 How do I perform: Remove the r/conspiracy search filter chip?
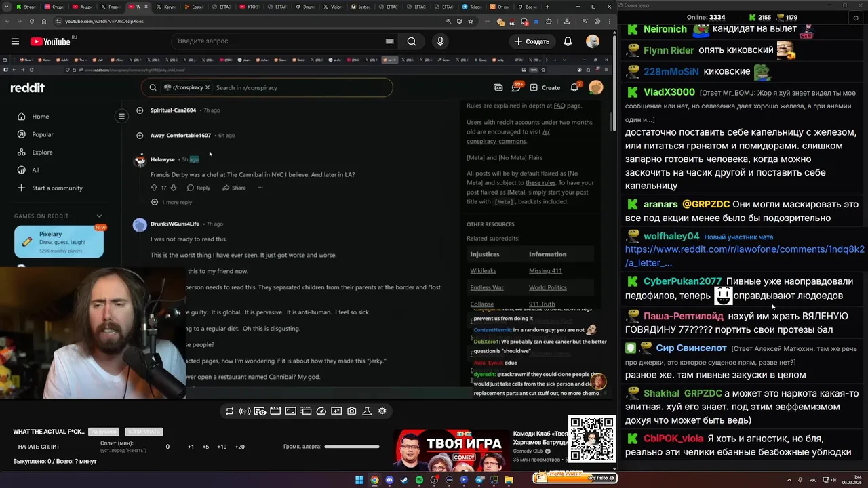point(208,87)
